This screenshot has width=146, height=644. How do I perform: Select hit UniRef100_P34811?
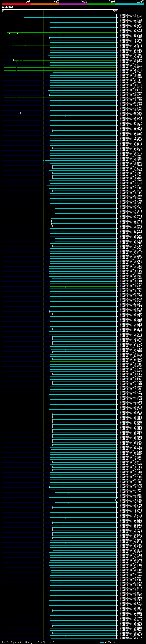pyautogui.click(x=131, y=90)
